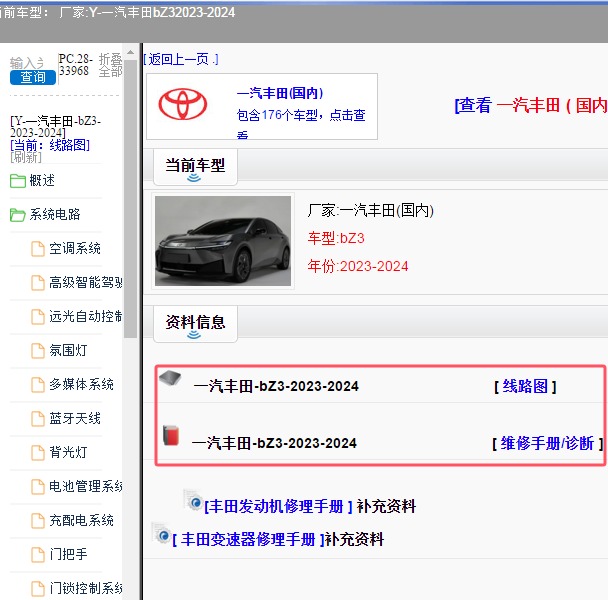Expand 系统电路 tree folder label

point(55,214)
